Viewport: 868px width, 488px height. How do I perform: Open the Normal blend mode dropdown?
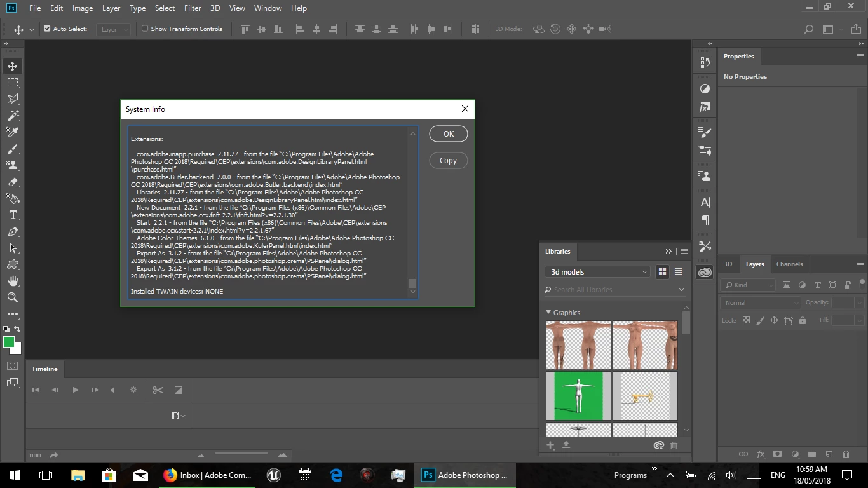tap(761, 303)
